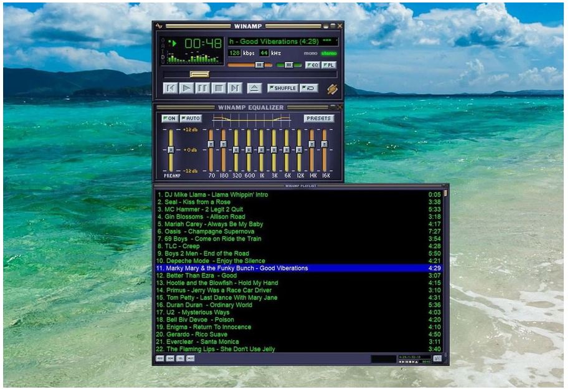The width and height of the screenshot is (570, 392).
Task: Select Seal - Kiss from a Rose
Action: [x=298, y=202]
